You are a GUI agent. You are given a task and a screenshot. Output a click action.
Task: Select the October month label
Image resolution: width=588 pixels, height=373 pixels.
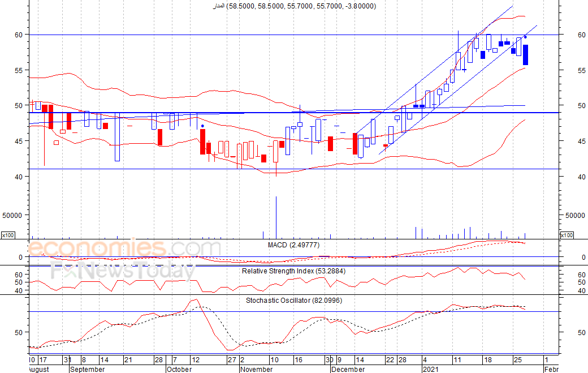click(179, 369)
